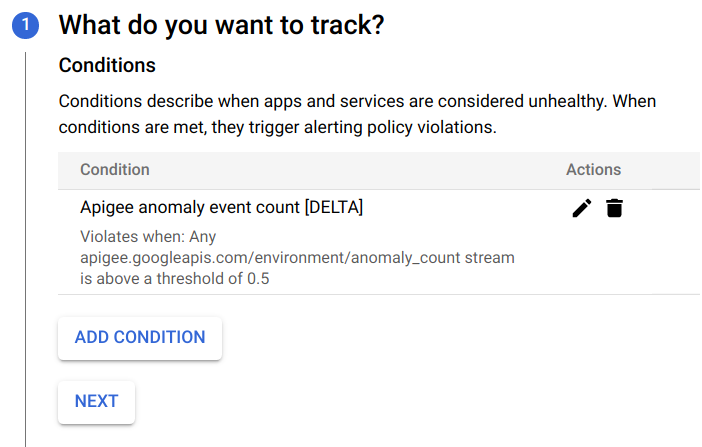
Task: Click the "is above a threshold of 0.5" text
Action: coord(175,279)
